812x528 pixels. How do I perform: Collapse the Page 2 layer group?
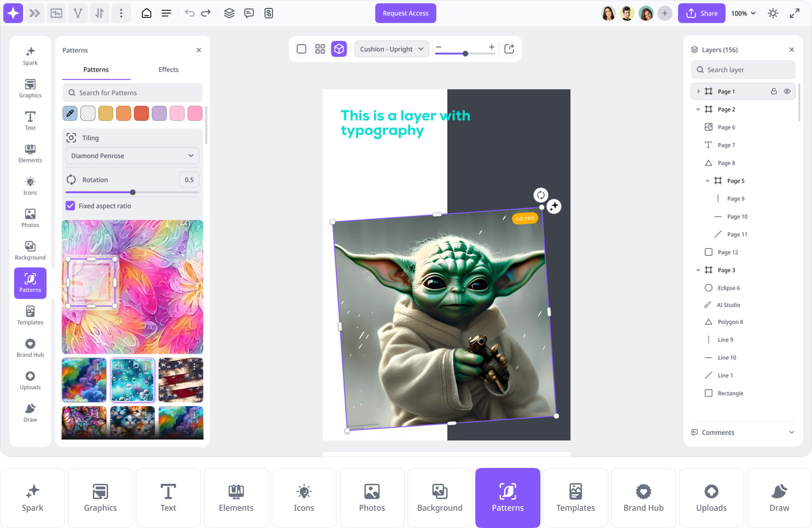click(x=698, y=109)
